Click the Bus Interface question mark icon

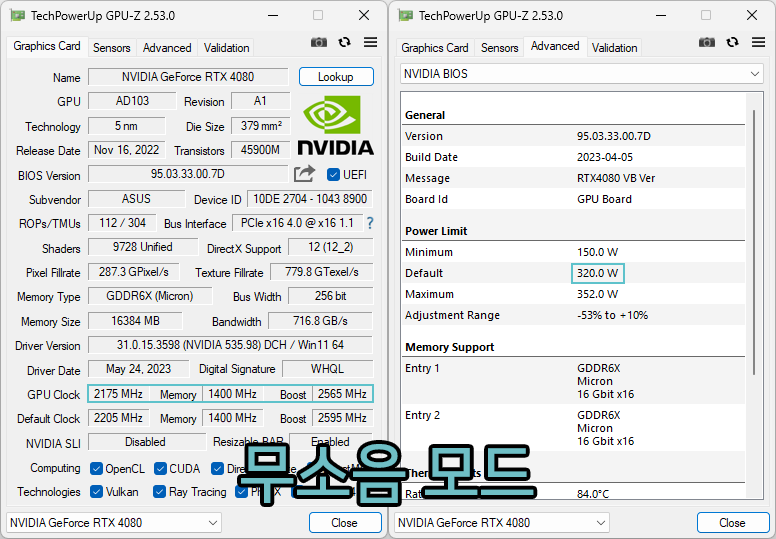click(370, 223)
